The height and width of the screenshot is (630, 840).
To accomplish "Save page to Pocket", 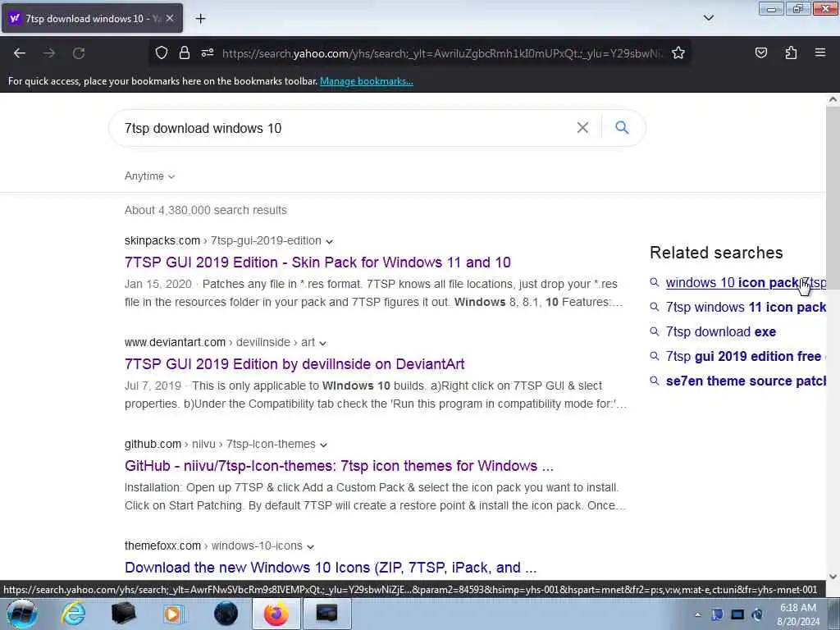I will 760,52.
